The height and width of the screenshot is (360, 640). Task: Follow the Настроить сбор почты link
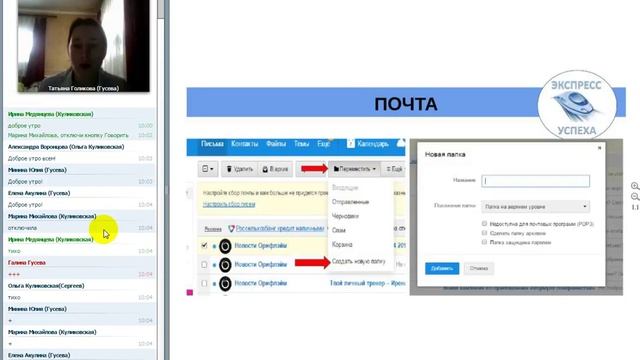point(229,204)
